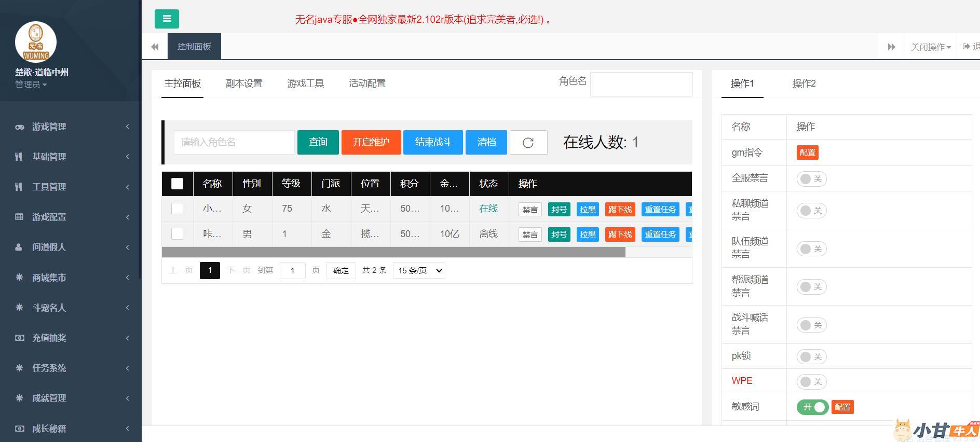980x442 pixels.
Task: Disable the 敏感词 switch
Action: pos(812,407)
